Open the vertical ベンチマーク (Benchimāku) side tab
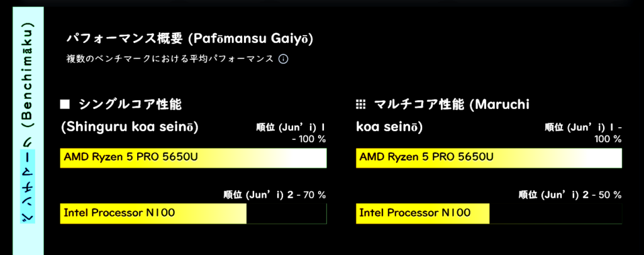Viewport: 644px width, 255px height. pyautogui.click(x=30, y=126)
